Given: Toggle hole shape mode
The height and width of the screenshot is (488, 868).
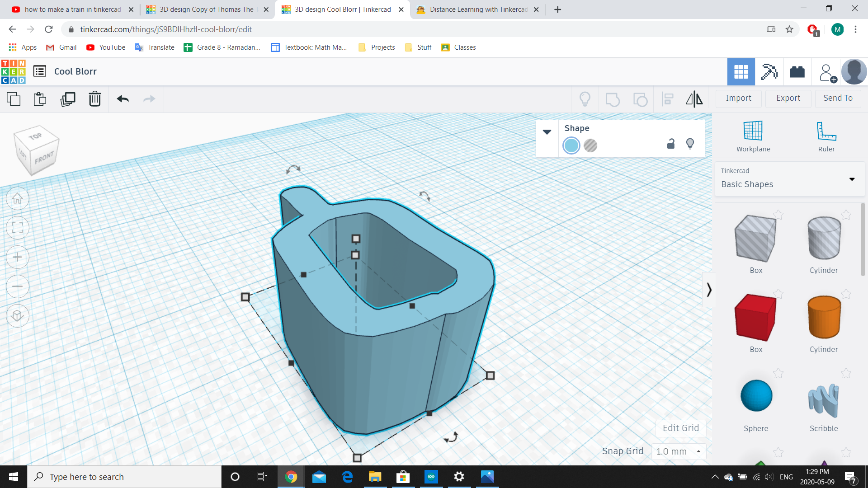Looking at the screenshot, I should pyautogui.click(x=590, y=145).
